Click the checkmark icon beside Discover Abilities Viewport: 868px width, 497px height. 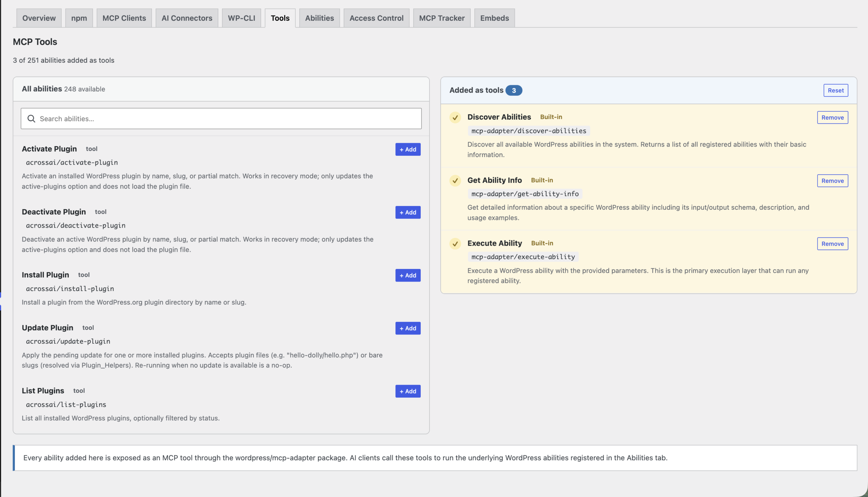point(455,117)
